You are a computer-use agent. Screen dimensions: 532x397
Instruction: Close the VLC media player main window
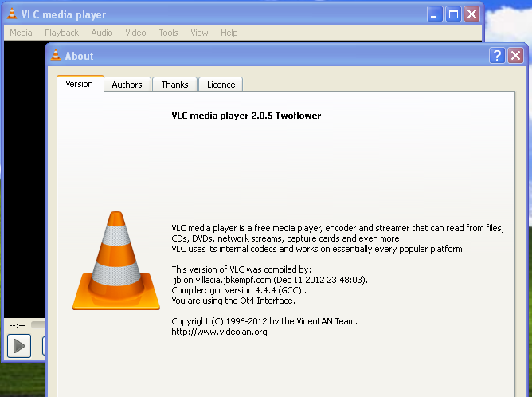pyautogui.click(x=472, y=14)
